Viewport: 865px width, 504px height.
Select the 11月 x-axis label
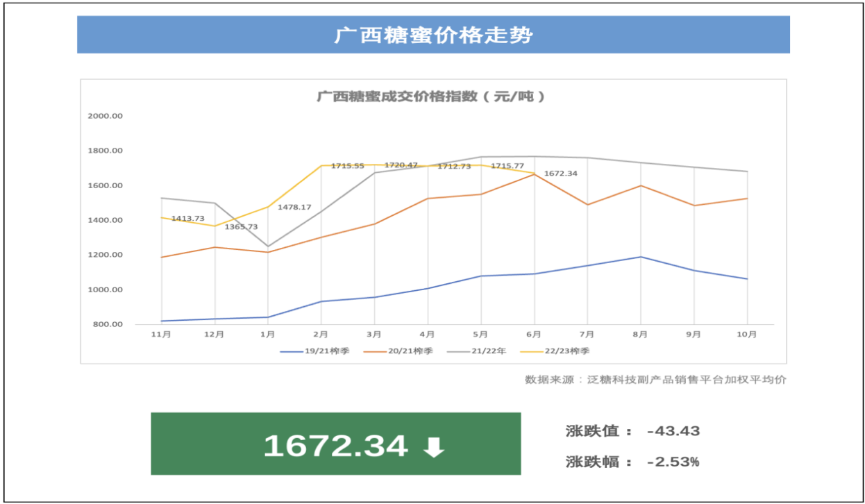[x=161, y=335]
